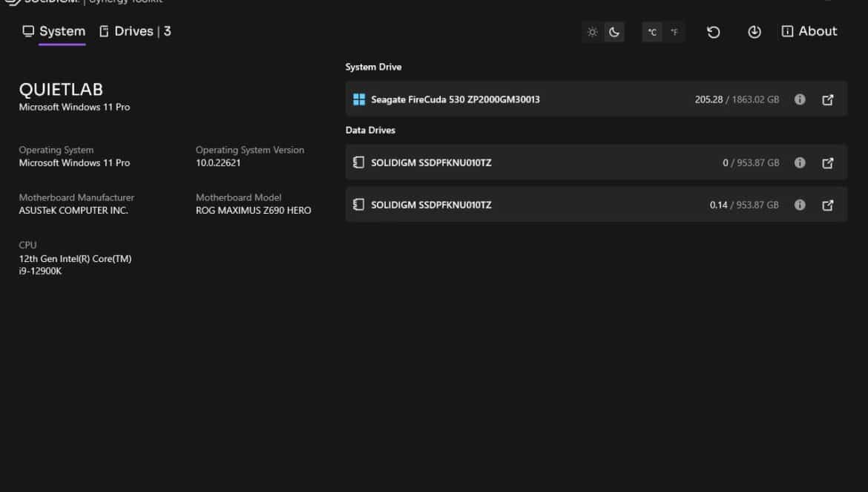Viewport: 868px width, 492px height.
Task: Click the 0 / 953.87 GB usage value
Action: pos(751,163)
